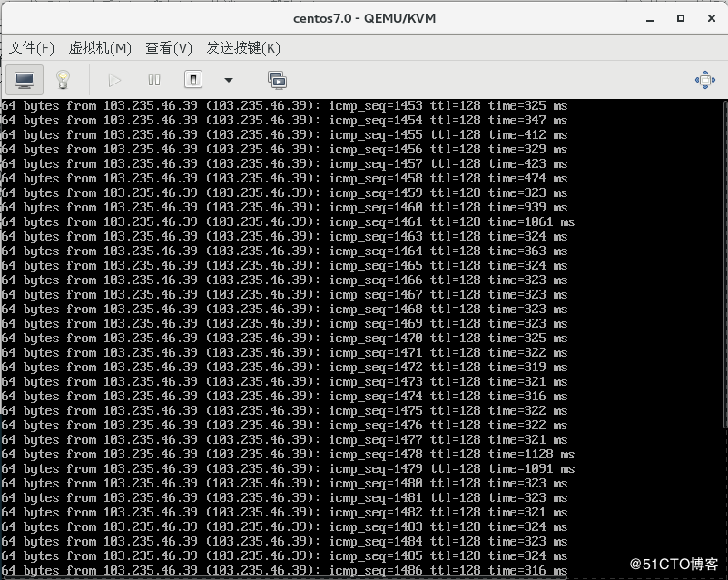Open the manage snapshots icon
The height and width of the screenshot is (580, 728).
pos(277,80)
